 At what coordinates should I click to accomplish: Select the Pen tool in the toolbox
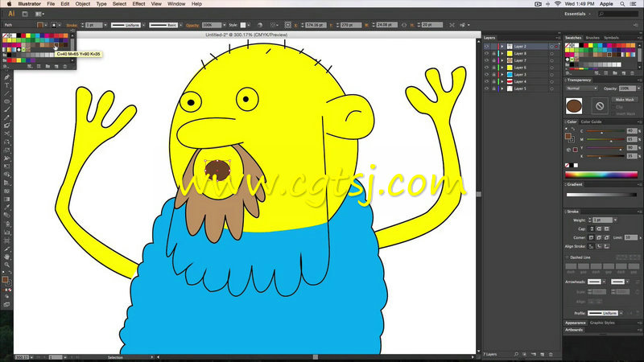pyautogui.click(x=7, y=77)
